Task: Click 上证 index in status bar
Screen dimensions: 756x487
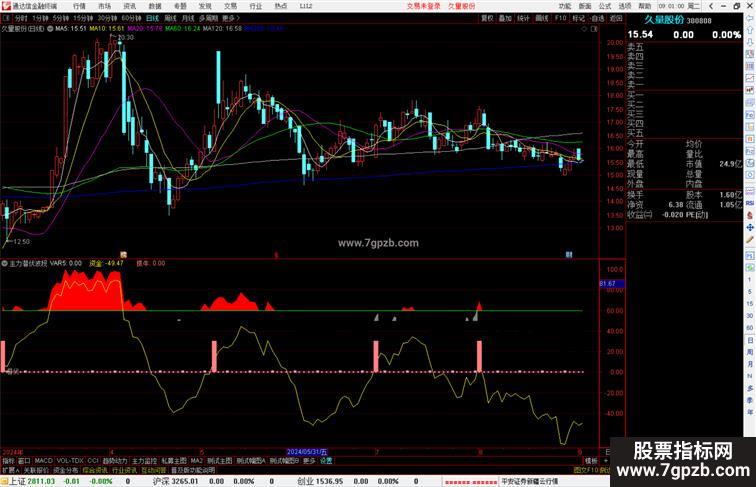Action: 17,481
